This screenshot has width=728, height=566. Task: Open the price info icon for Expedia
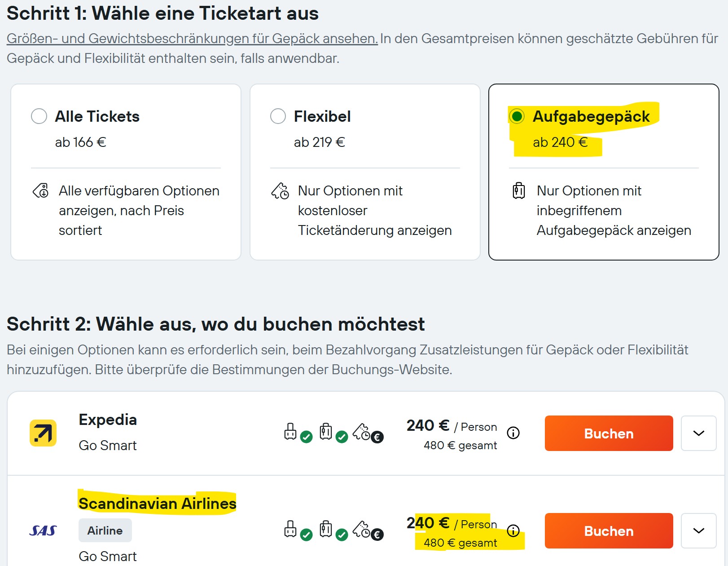point(513,433)
